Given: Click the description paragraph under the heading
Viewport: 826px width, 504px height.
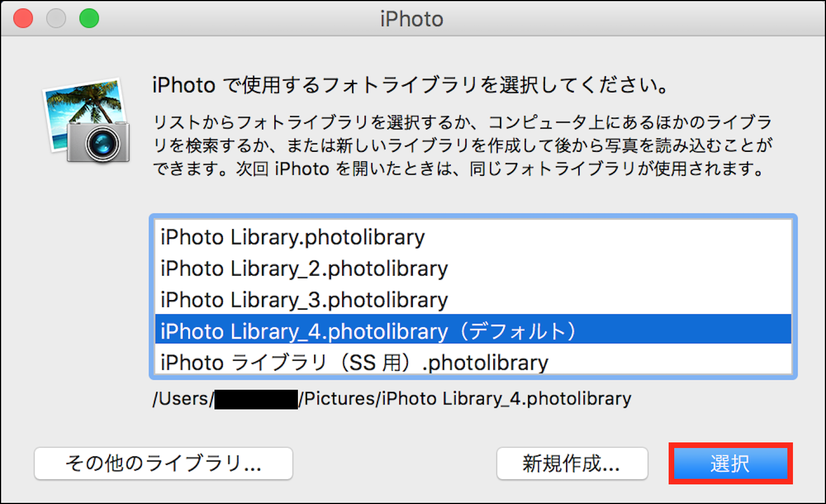Looking at the screenshot, I should [462, 146].
